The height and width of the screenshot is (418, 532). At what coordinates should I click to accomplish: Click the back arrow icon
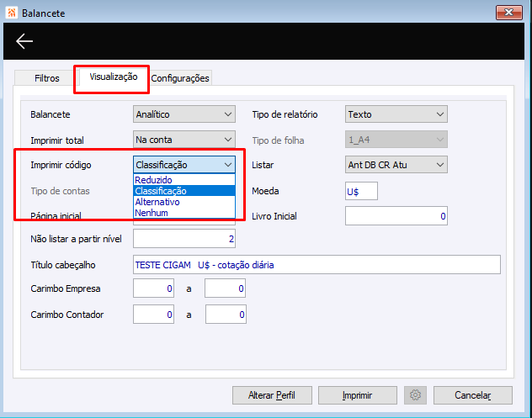pyautogui.click(x=24, y=41)
